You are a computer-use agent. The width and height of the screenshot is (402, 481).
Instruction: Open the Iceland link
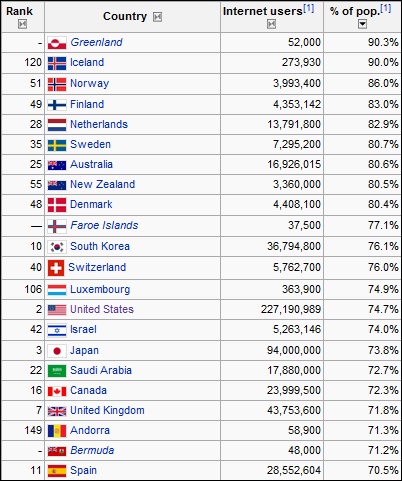coord(87,62)
